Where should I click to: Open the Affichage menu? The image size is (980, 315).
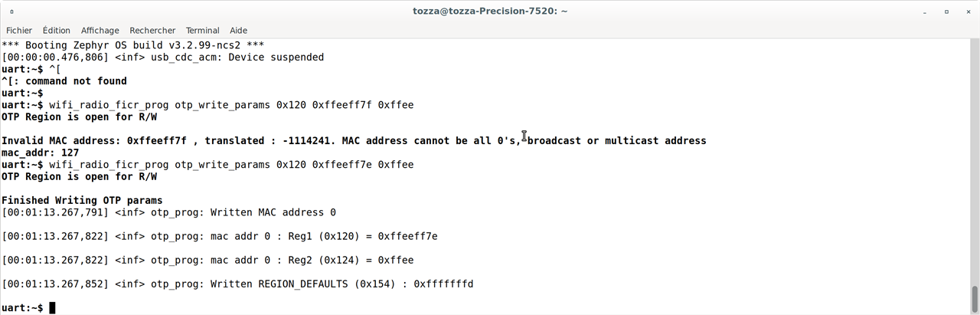(x=100, y=31)
